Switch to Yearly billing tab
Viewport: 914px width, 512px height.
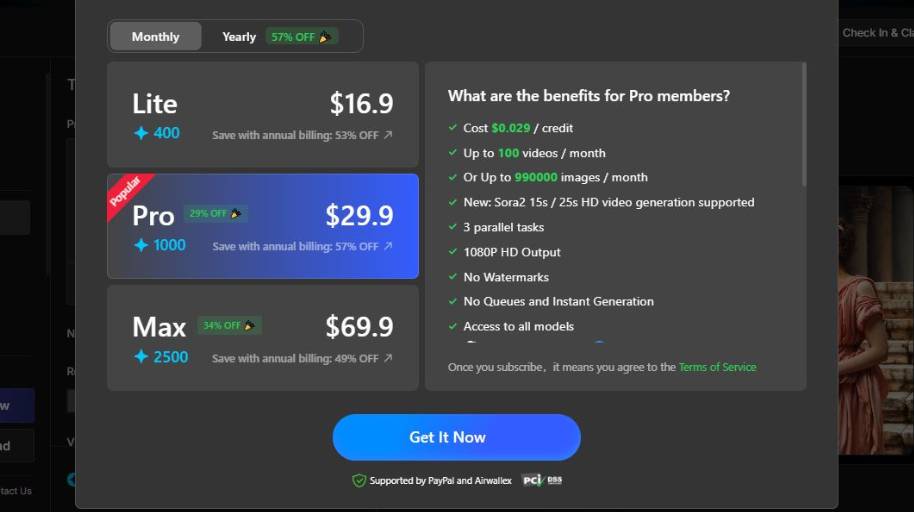click(239, 37)
